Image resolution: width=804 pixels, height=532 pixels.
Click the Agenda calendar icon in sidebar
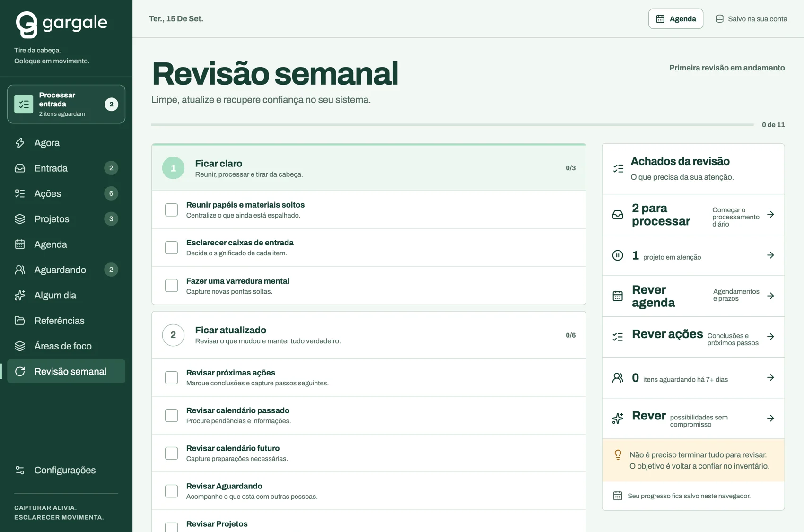click(20, 244)
